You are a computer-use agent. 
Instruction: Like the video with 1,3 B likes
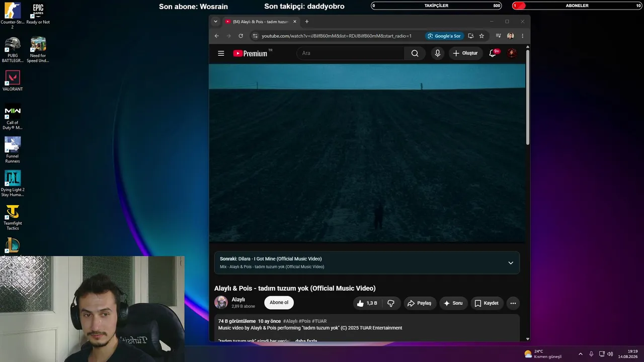pyautogui.click(x=367, y=303)
